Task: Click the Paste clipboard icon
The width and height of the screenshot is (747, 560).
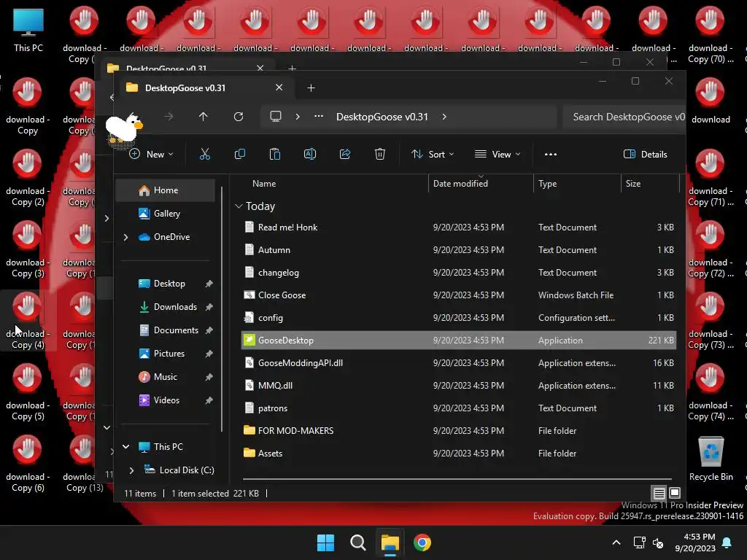Action: point(275,155)
